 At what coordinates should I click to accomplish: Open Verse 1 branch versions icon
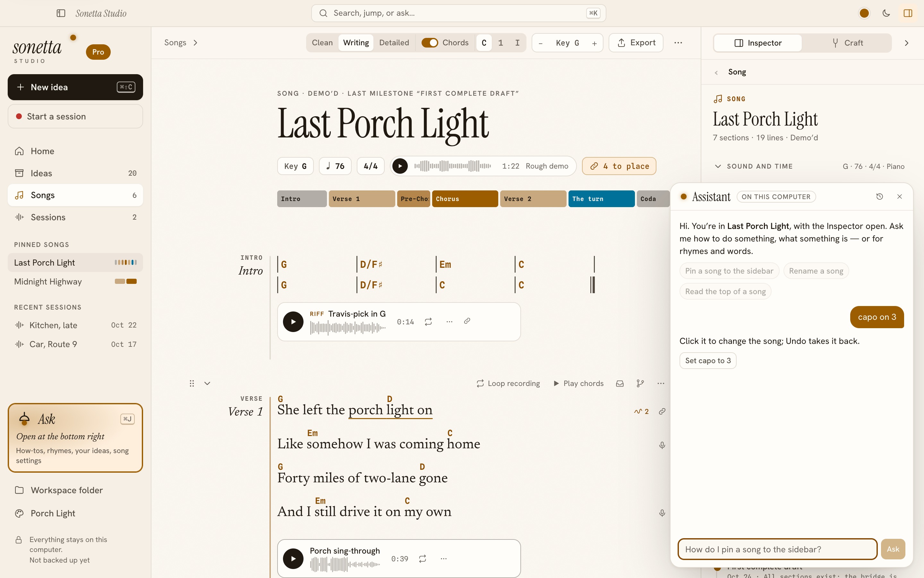640,383
